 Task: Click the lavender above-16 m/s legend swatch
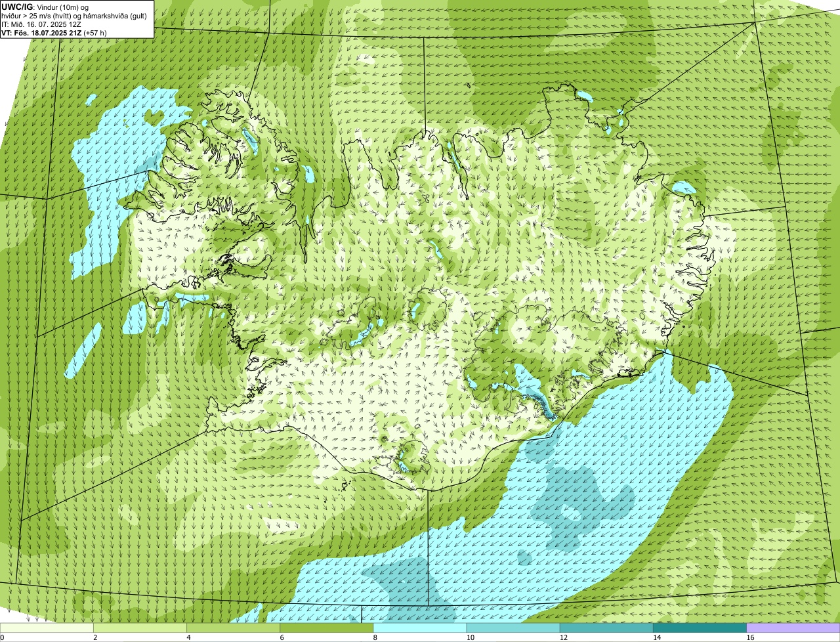coord(793,628)
